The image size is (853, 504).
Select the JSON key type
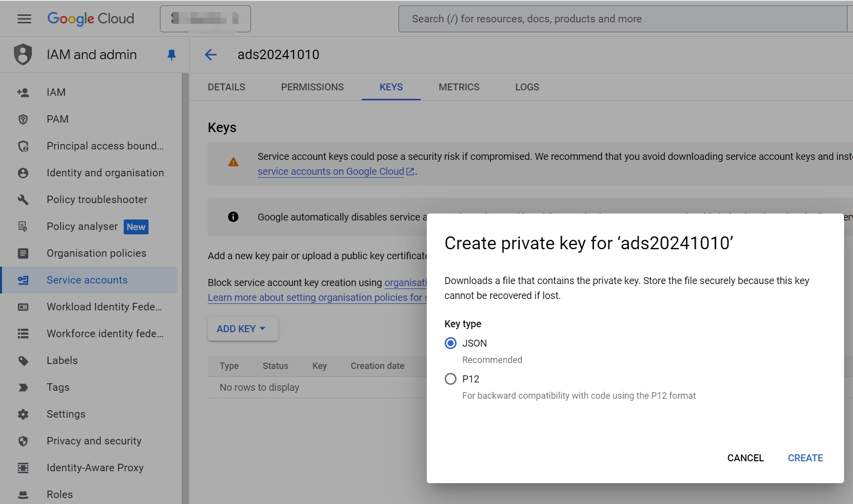(451, 343)
